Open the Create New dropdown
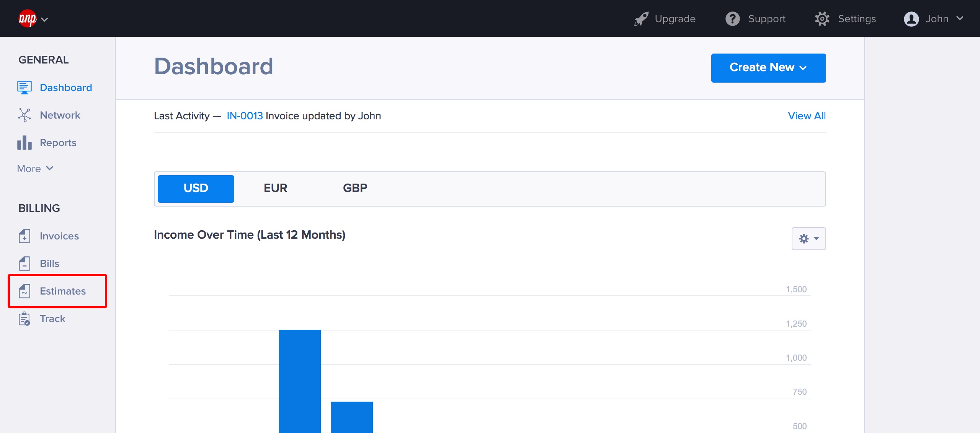The image size is (980, 433). point(768,68)
